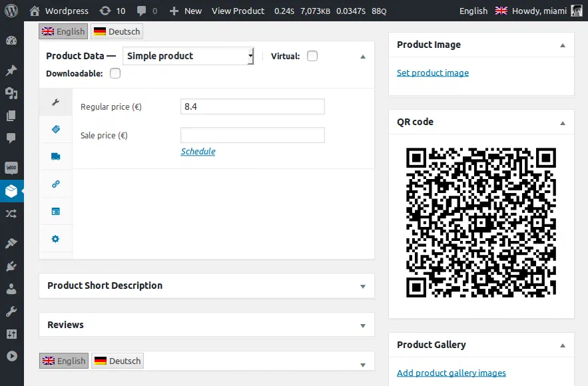Image resolution: width=588 pixels, height=386 pixels.
Task: Switch to the top Deutsch language tab
Action: [x=117, y=31]
